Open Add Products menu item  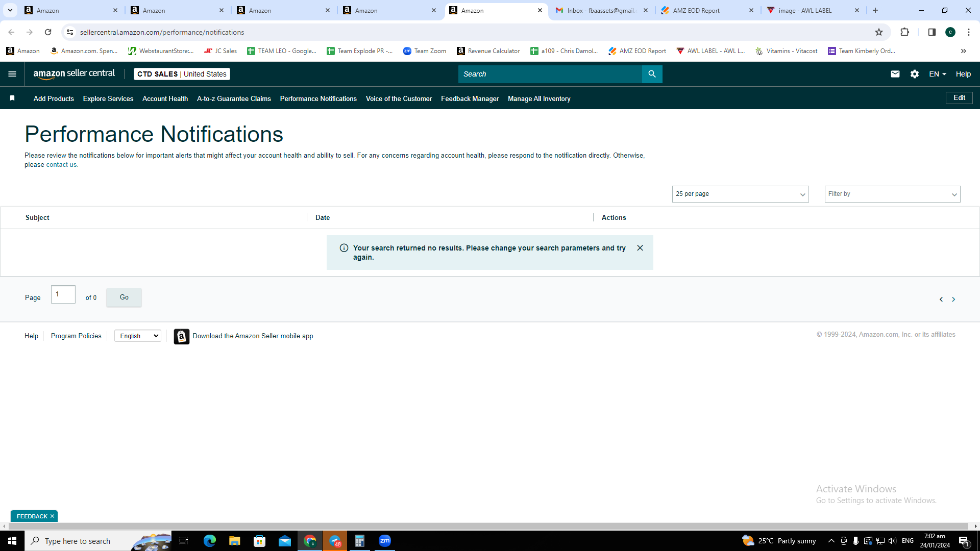(54, 98)
